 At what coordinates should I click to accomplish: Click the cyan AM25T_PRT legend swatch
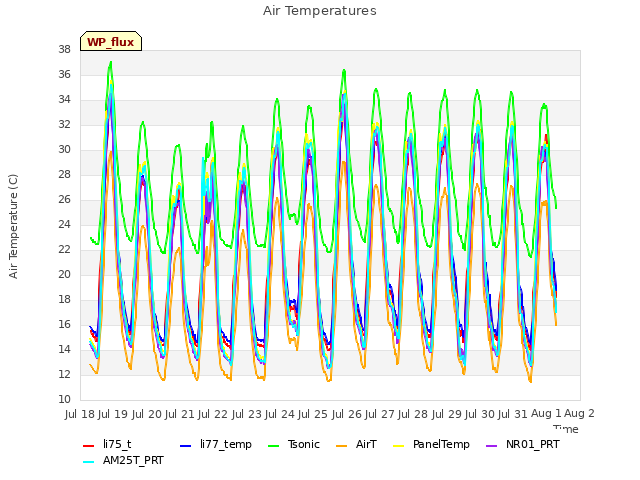pyautogui.click(x=89, y=462)
